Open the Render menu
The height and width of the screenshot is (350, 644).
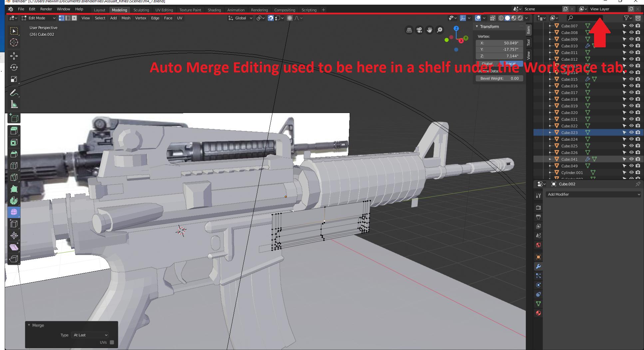tap(46, 9)
